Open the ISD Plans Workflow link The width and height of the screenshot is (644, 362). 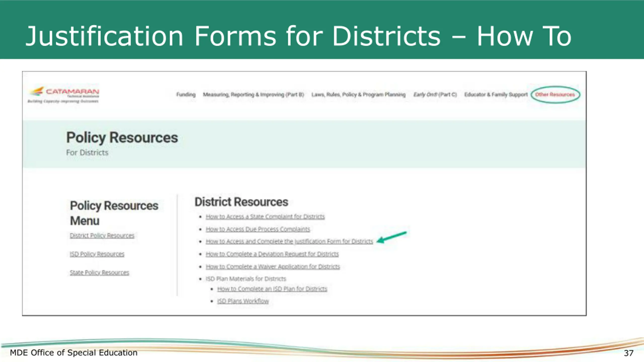243,301
